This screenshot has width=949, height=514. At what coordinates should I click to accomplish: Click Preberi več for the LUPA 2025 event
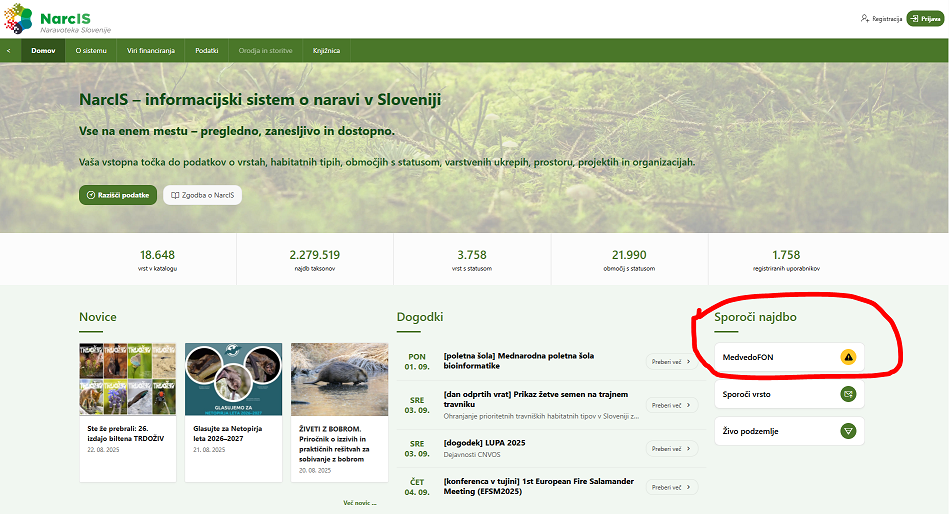tap(671, 448)
